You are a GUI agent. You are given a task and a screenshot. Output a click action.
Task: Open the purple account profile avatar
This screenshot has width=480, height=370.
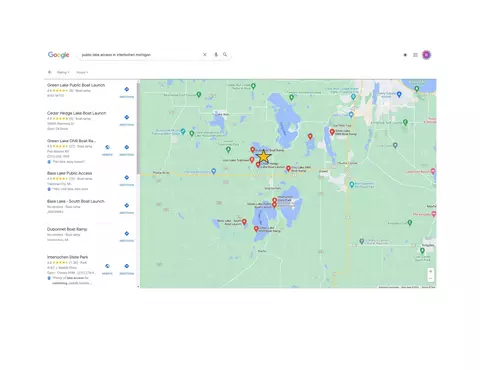coord(426,55)
